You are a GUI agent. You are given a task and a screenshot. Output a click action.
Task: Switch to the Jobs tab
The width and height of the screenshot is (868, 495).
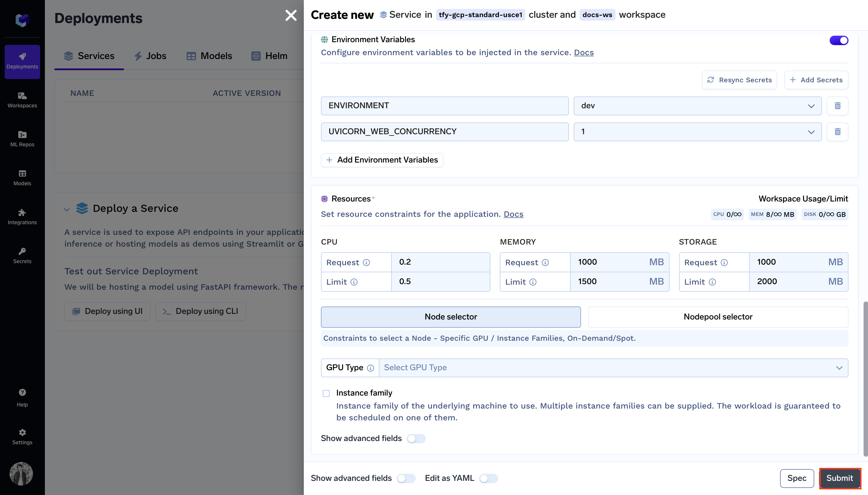point(150,56)
